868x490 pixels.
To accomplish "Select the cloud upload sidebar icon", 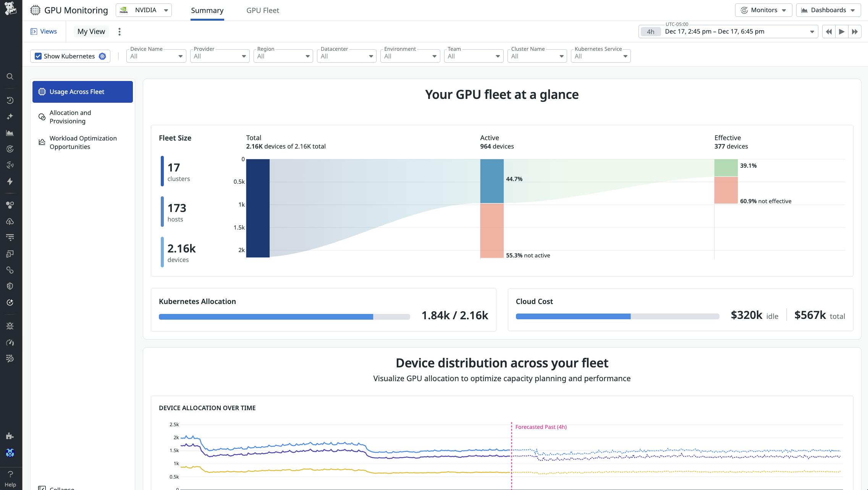I will [10, 222].
